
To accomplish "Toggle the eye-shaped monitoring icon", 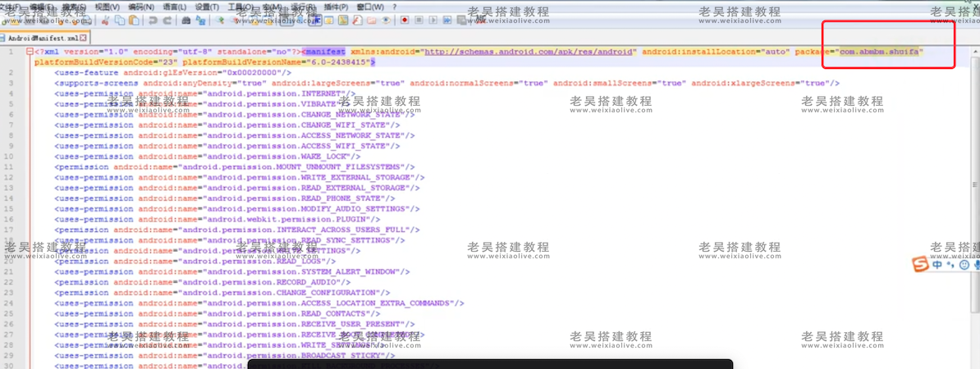I will click(387, 20).
